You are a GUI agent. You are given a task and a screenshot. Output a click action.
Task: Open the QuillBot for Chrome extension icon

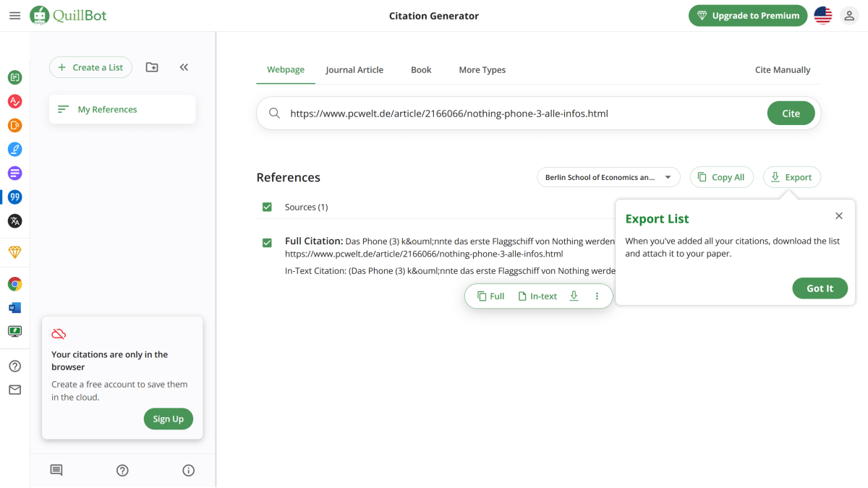[14, 284]
